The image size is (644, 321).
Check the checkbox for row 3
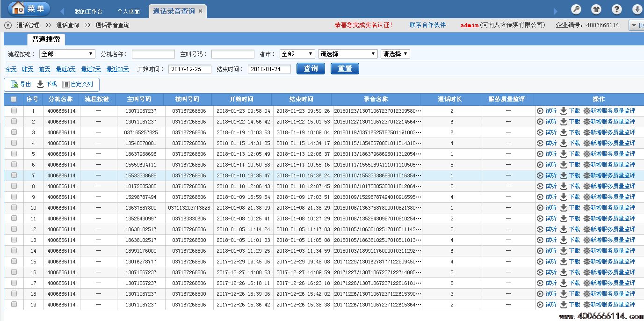click(x=14, y=132)
